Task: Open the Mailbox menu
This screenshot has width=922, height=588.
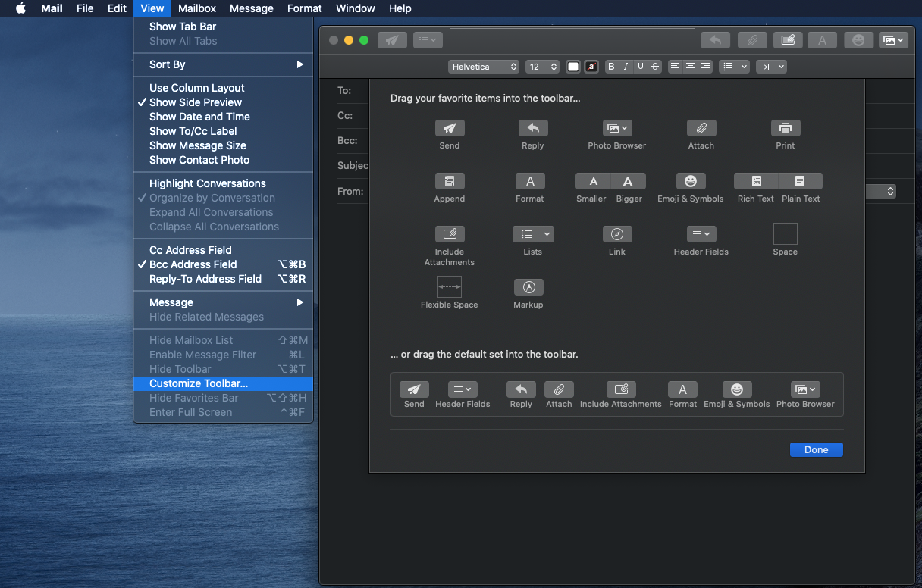Action: coord(197,8)
